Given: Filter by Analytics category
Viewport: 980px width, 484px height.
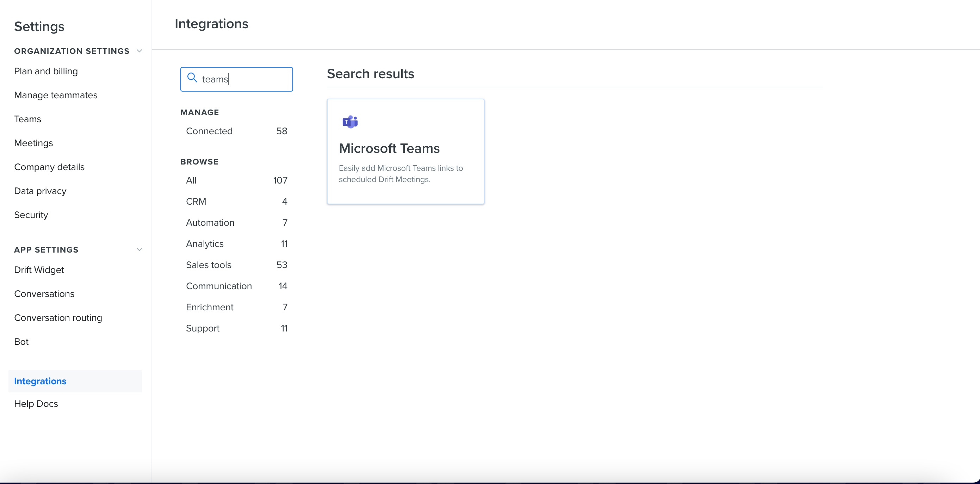Looking at the screenshot, I should [237, 243].
